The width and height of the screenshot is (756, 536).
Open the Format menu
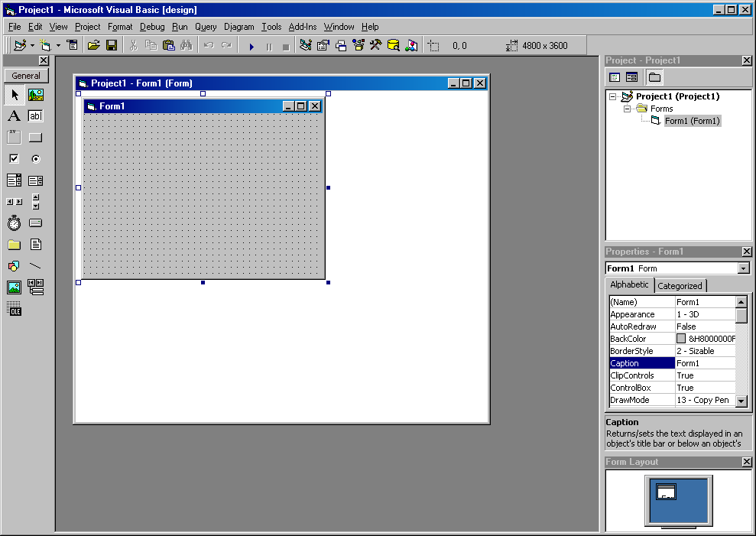[x=120, y=27]
